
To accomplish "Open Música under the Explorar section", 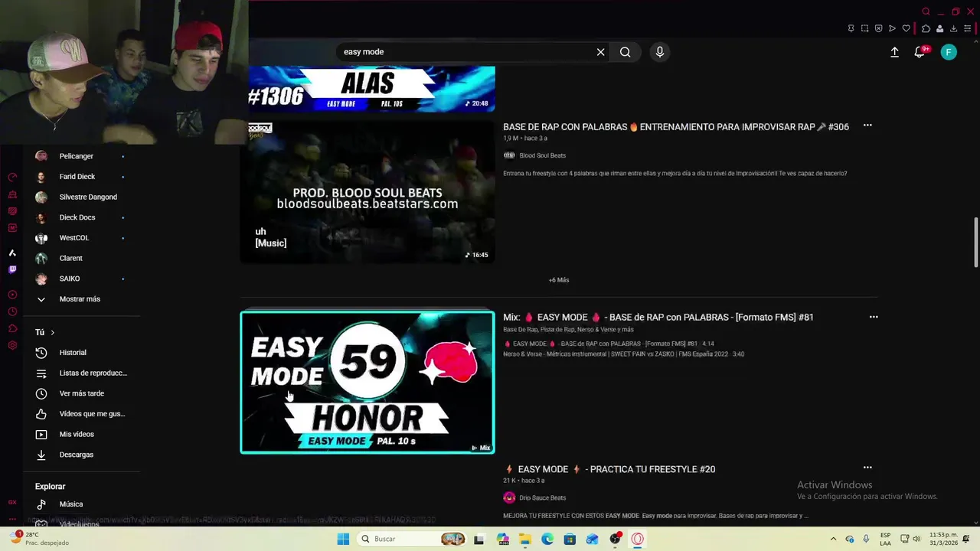I will (80, 504).
